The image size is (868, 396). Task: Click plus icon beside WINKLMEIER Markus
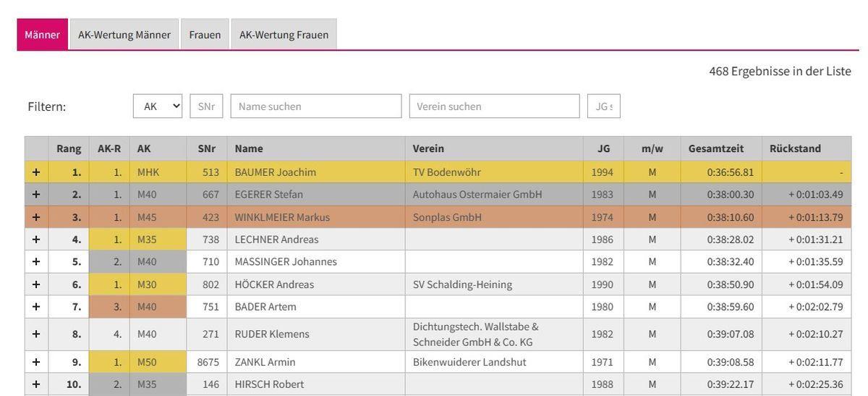click(x=36, y=217)
